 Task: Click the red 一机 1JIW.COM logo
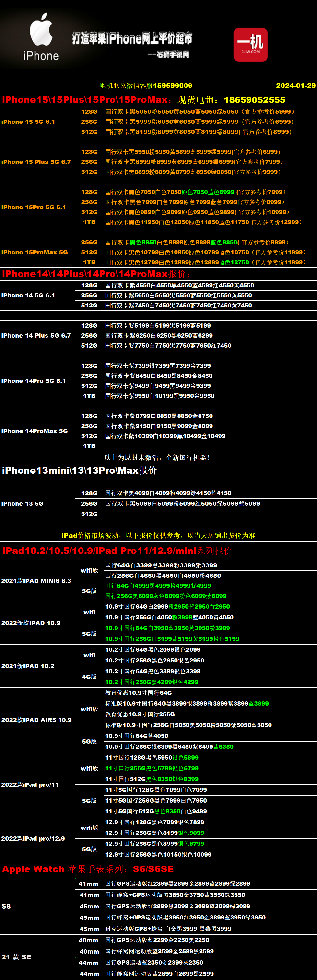(x=250, y=45)
